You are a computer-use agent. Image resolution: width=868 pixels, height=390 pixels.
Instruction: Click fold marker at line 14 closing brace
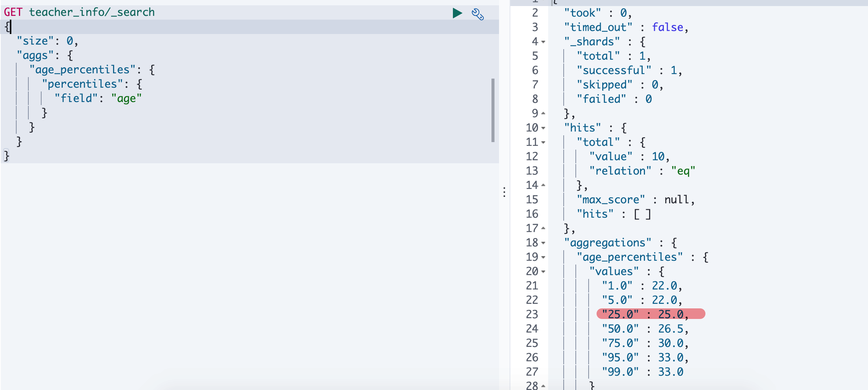tap(543, 185)
